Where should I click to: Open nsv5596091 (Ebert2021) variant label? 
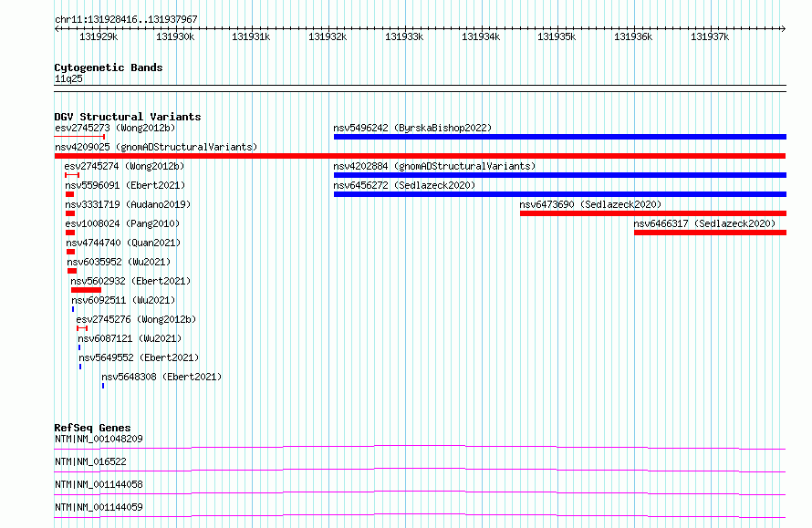pyautogui.click(x=125, y=185)
